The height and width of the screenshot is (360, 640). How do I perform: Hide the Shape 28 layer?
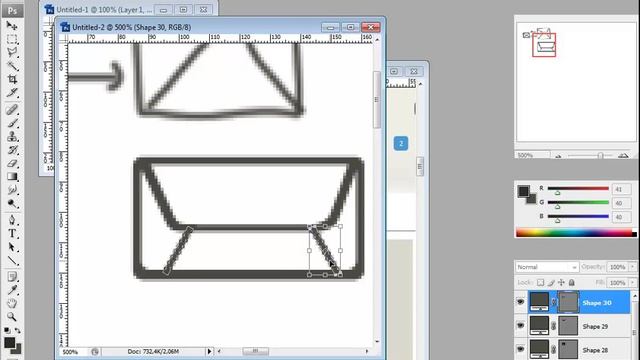click(x=520, y=349)
